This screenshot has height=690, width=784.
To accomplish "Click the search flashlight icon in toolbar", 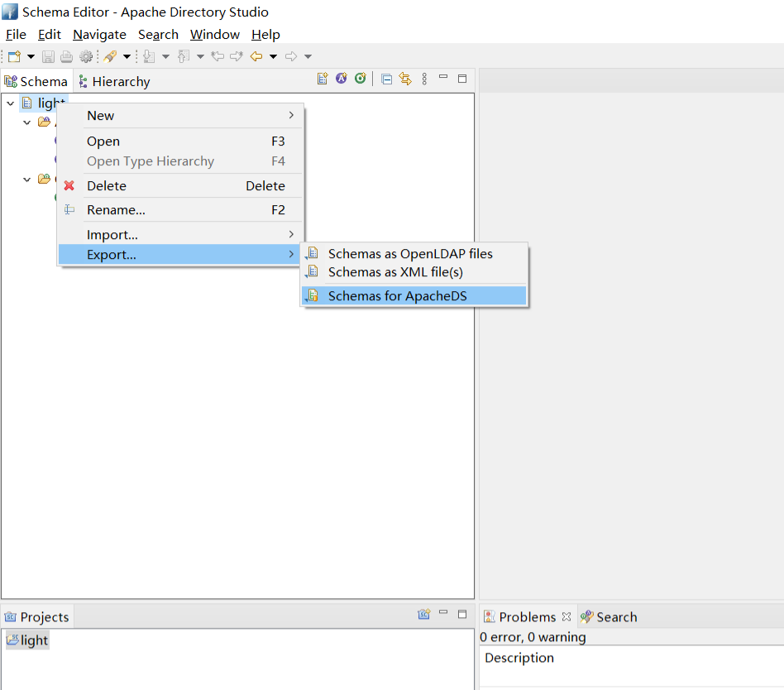I will tap(109, 56).
